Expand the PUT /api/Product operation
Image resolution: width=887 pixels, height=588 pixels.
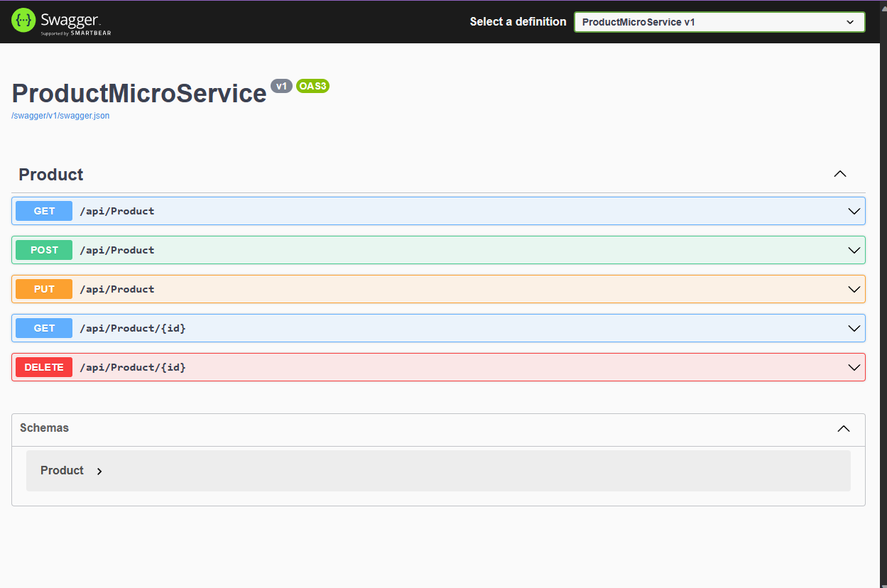pos(854,289)
